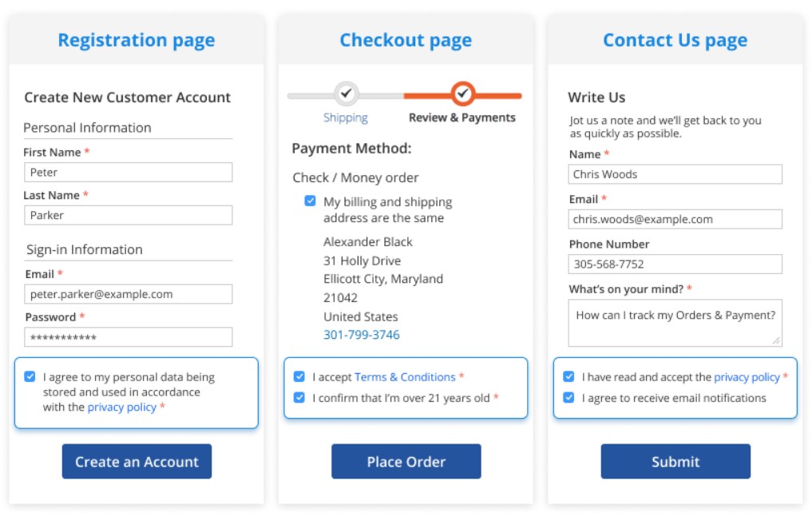Toggle personal data storage agreement checkbox

click(x=30, y=376)
